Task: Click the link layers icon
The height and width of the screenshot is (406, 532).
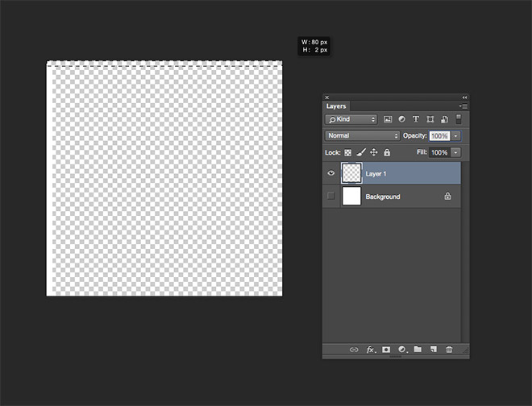Action: pos(354,350)
